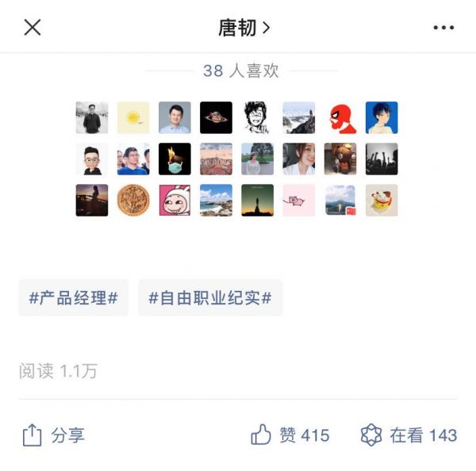This screenshot has height=471, width=476.
Task: Open the round cookie avatar
Action: pos(133,201)
